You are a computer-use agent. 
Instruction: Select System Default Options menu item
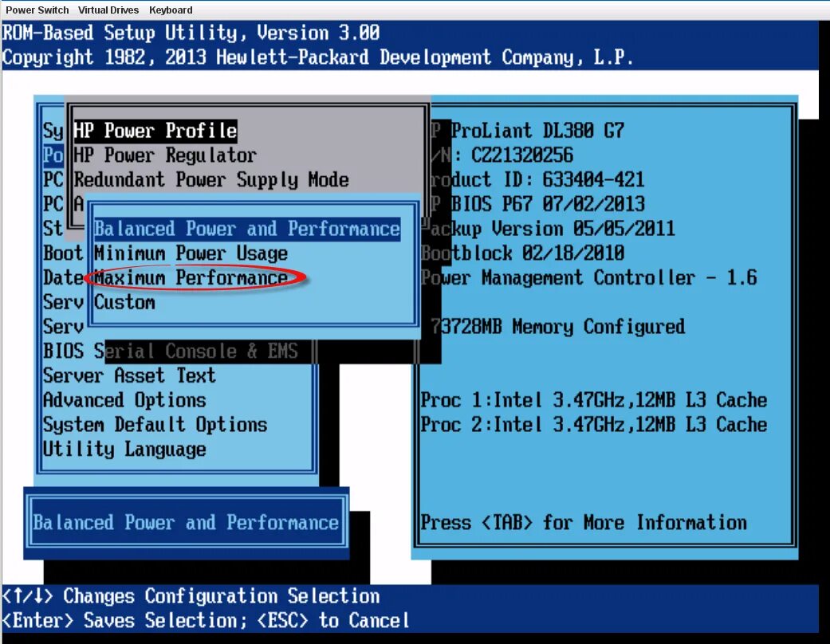(155, 425)
